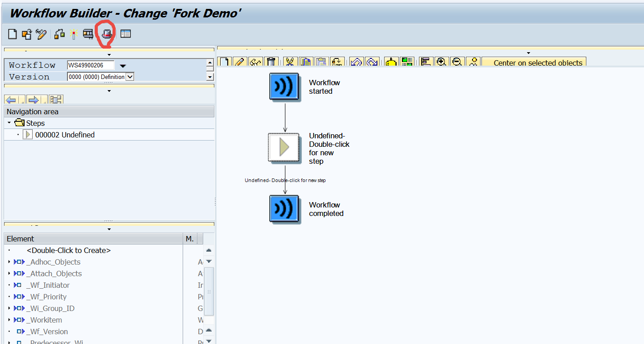Viewport: 644px width, 344px height.
Task: Cut selection using the scissors icon
Action: point(290,62)
